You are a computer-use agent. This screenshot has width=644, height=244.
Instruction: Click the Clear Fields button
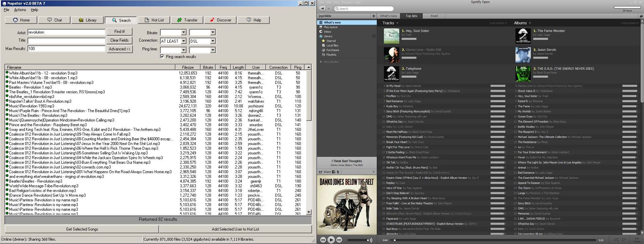[119, 40]
